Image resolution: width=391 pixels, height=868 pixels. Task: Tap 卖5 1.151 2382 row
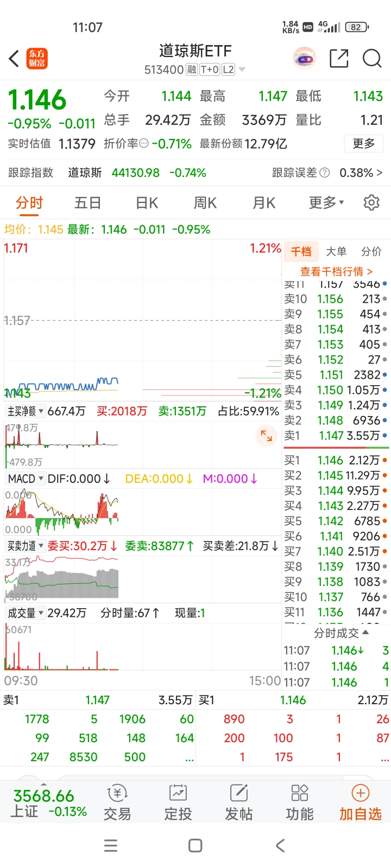336,375
